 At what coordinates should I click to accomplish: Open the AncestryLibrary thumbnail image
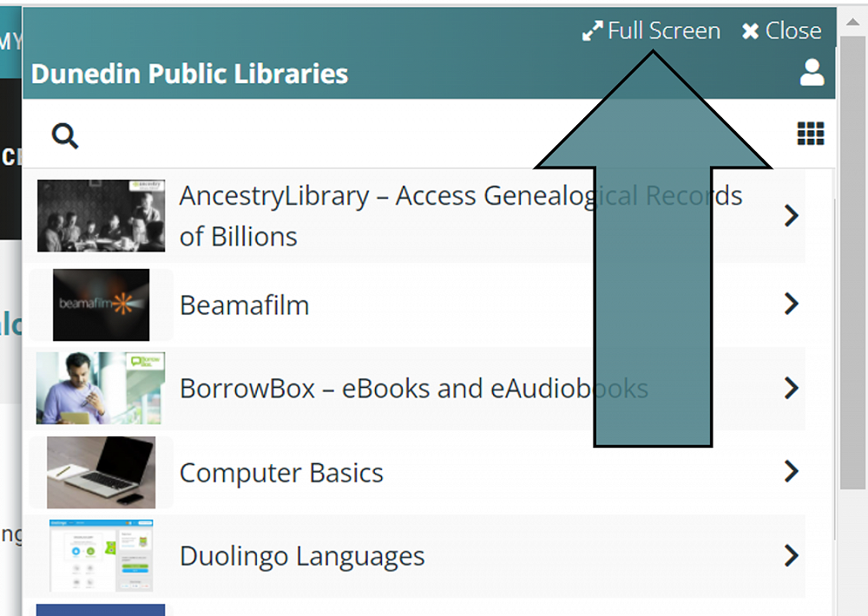point(101,216)
